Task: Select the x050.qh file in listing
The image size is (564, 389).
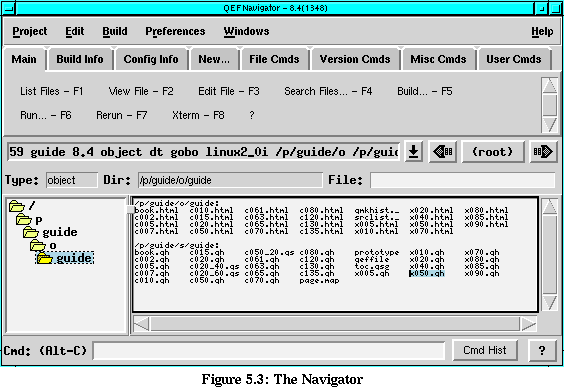Action: coord(427,274)
